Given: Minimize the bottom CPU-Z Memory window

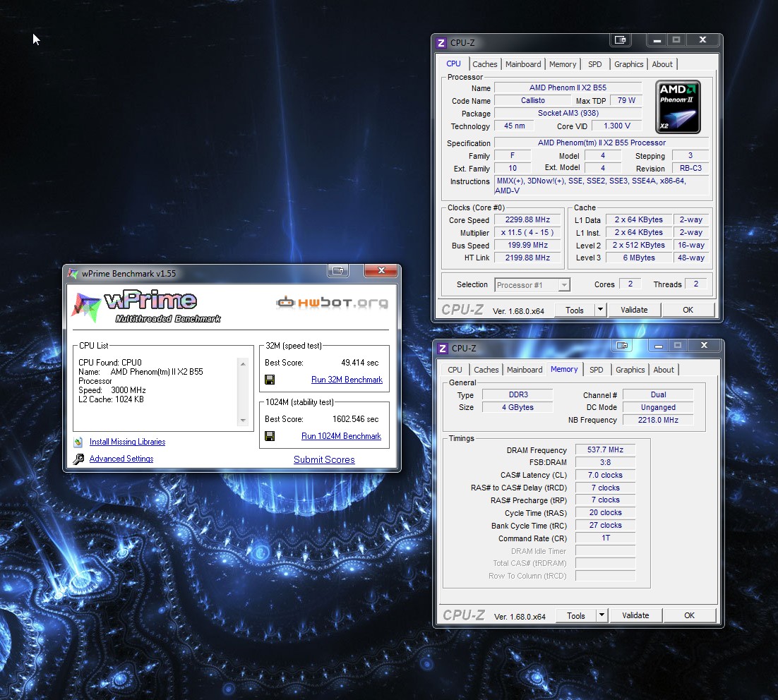Looking at the screenshot, I should [x=659, y=346].
